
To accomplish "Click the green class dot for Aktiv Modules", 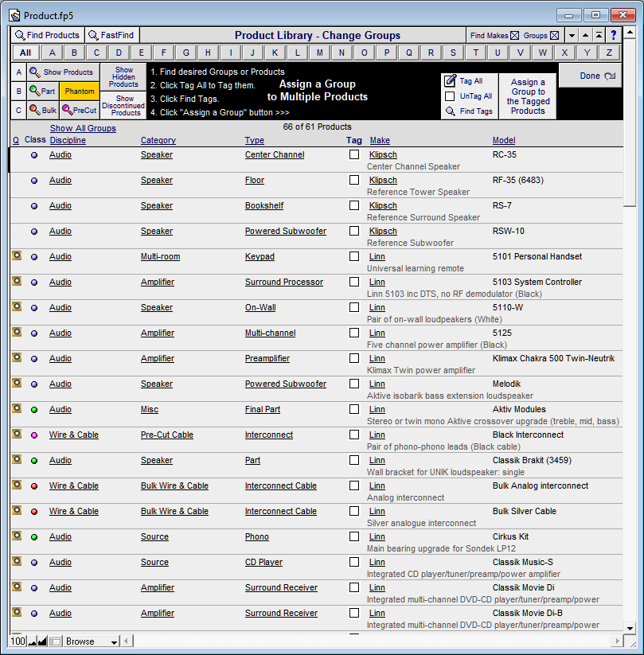I will pyautogui.click(x=34, y=410).
